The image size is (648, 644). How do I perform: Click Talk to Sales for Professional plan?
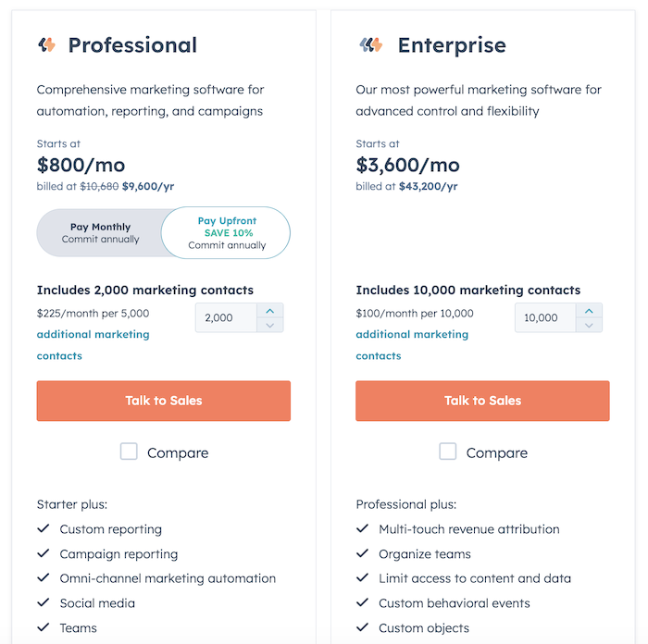(x=164, y=401)
